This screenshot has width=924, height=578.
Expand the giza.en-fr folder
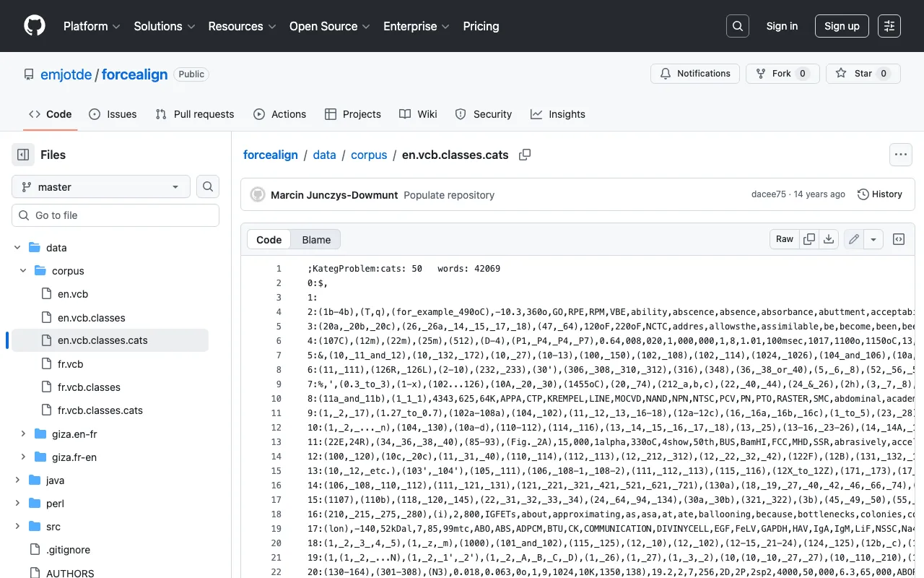pyautogui.click(x=22, y=433)
